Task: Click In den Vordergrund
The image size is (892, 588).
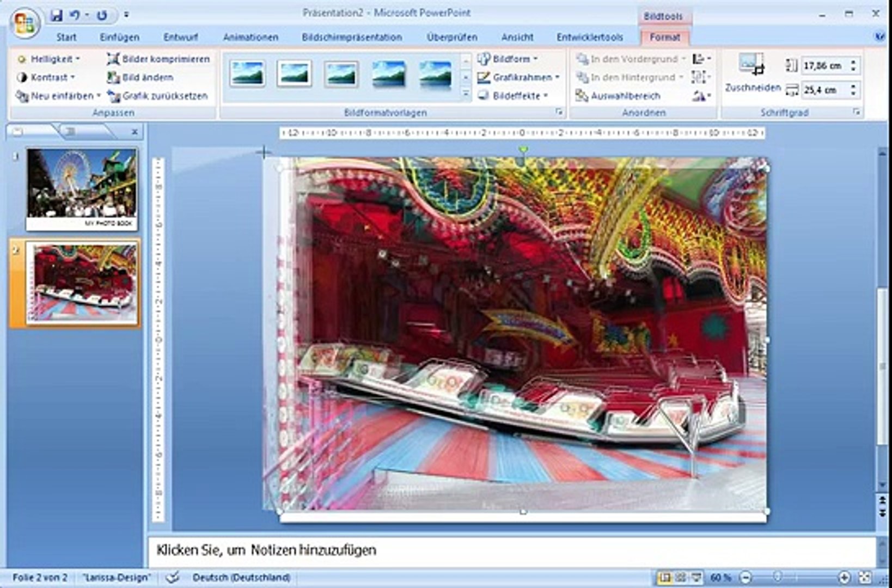Action: click(631, 59)
